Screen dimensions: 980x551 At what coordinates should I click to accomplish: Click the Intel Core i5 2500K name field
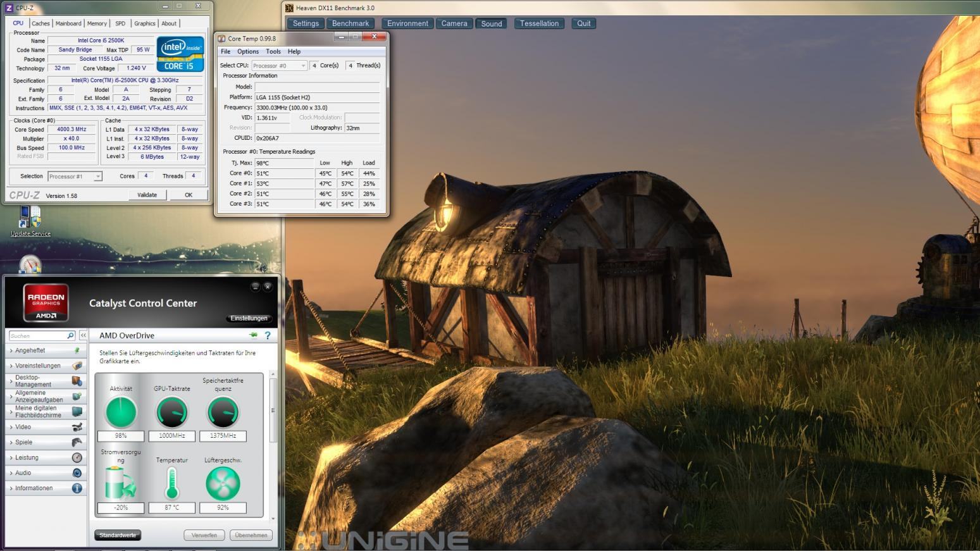[x=101, y=40]
